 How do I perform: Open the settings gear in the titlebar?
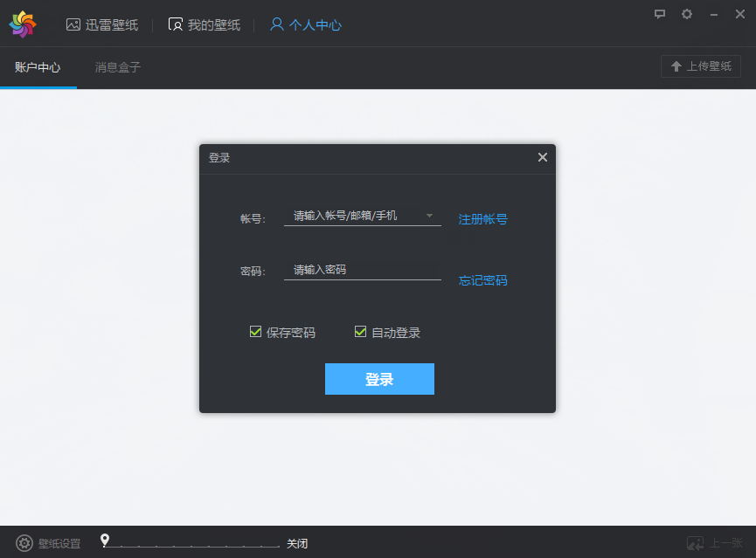click(686, 14)
